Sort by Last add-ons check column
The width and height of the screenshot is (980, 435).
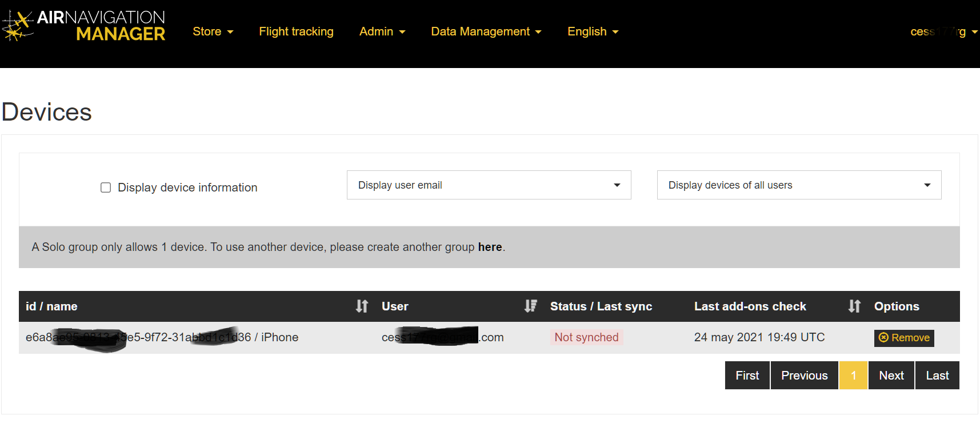854,306
